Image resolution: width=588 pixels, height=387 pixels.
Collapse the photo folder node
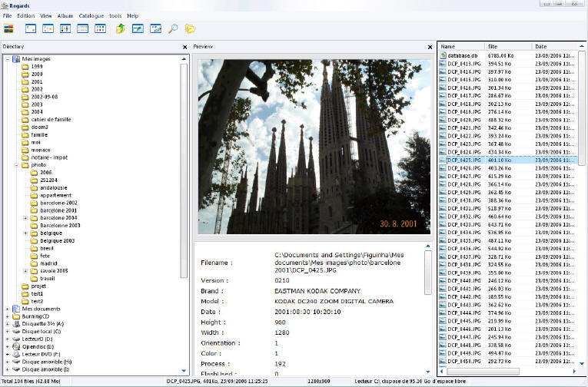tap(16, 164)
